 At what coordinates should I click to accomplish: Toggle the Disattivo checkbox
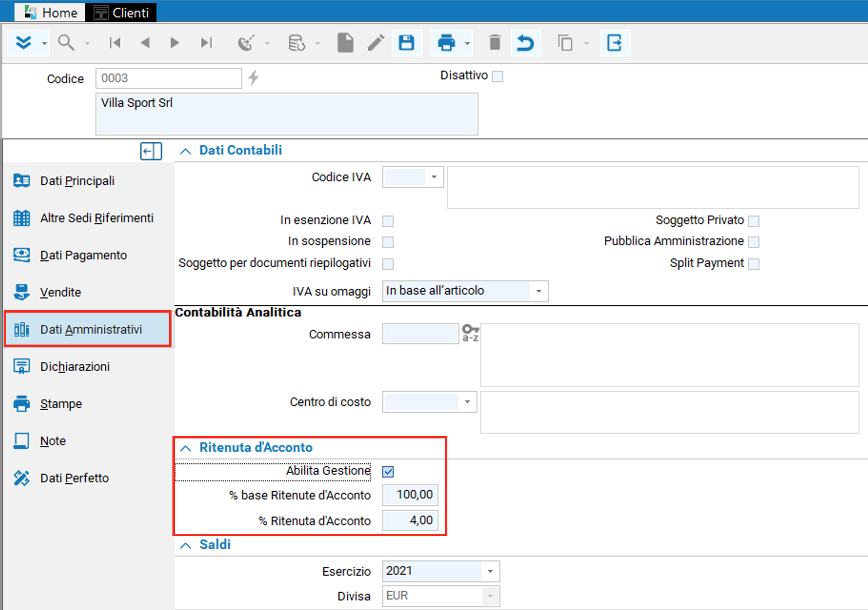tap(497, 76)
